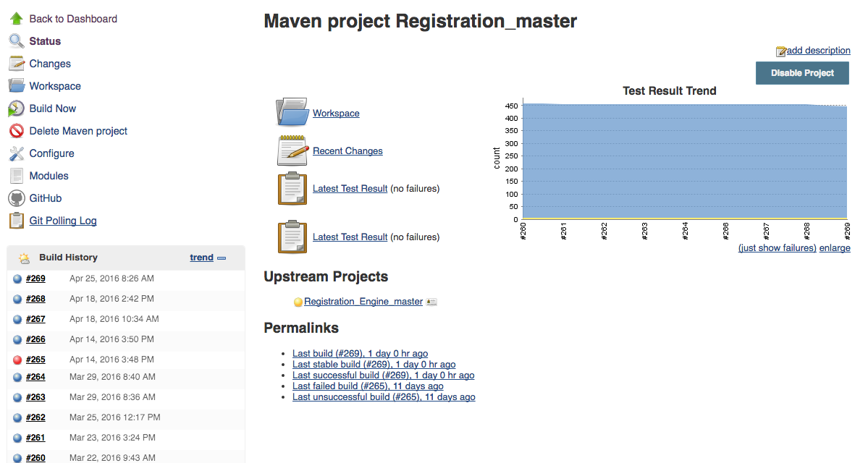Open Last failed build #265 permalink
The height and width of the screenshot is (463, 868).
(368, 386)
